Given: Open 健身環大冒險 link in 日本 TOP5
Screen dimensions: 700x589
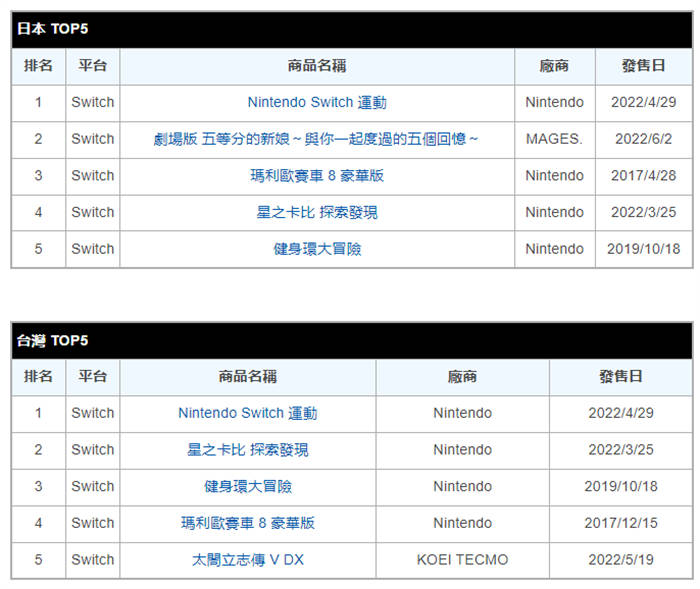Looking at the screenshot, I should 317,249.
